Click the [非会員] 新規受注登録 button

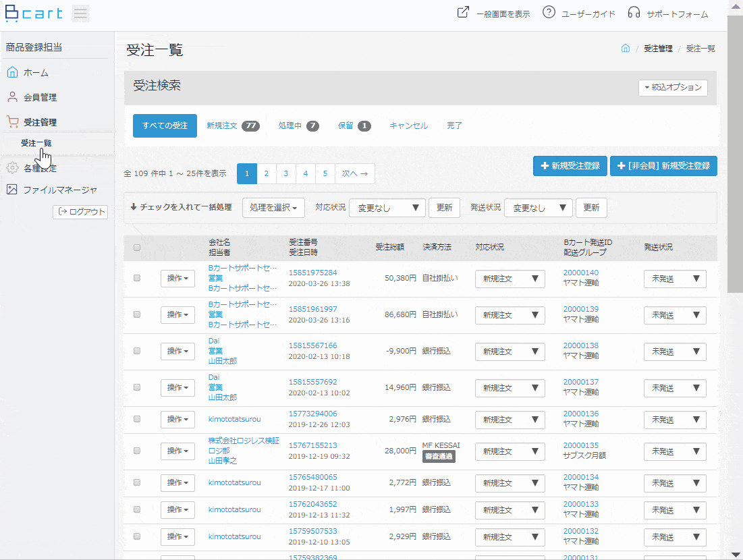[663, 166]
